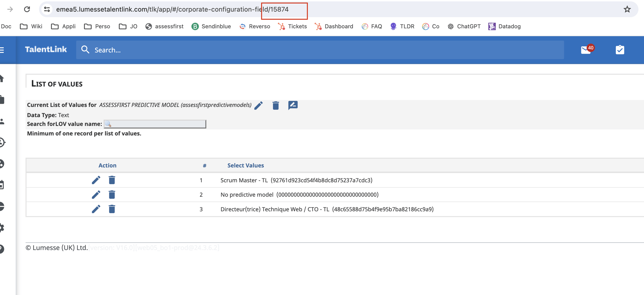Open the feedback comment icon beside the trash
The image size is (644, 295).
point(293,106)
